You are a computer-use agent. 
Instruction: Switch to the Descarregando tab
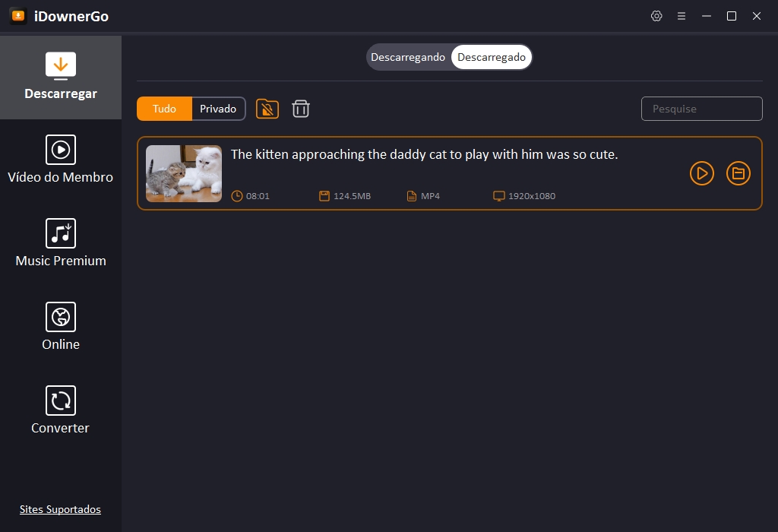pos(408,57)
